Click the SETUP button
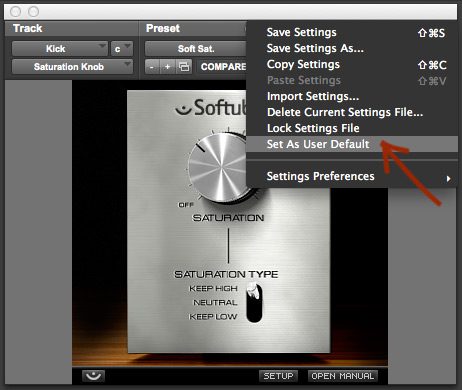462x390 pixels. tap(278, 376)
